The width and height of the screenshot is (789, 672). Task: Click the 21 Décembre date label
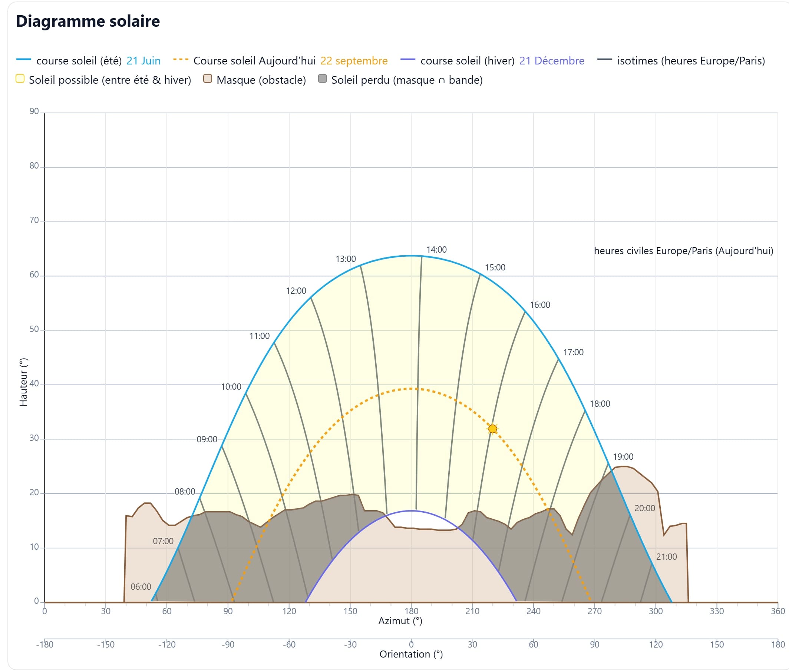pyautogui.click(x=551, y=61)
